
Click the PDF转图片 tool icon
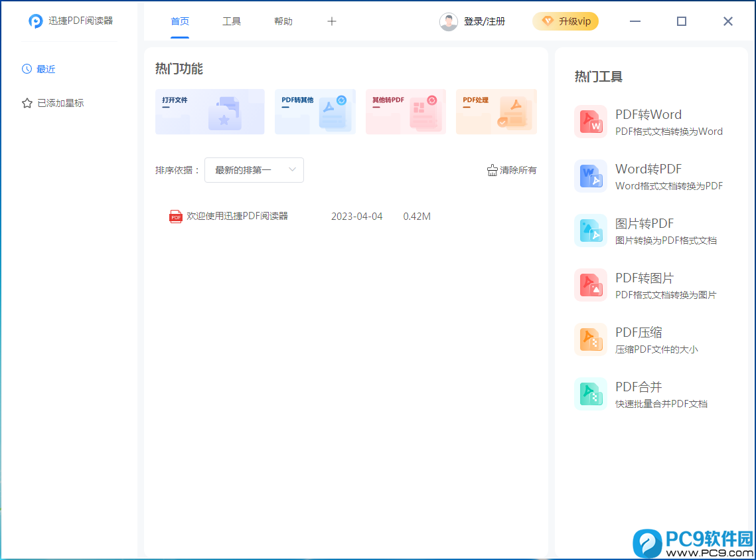(x=591, y=285)
